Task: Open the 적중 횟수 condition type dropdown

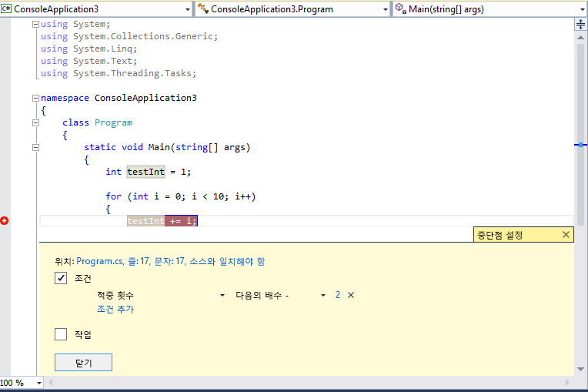Action: (222, 296)
